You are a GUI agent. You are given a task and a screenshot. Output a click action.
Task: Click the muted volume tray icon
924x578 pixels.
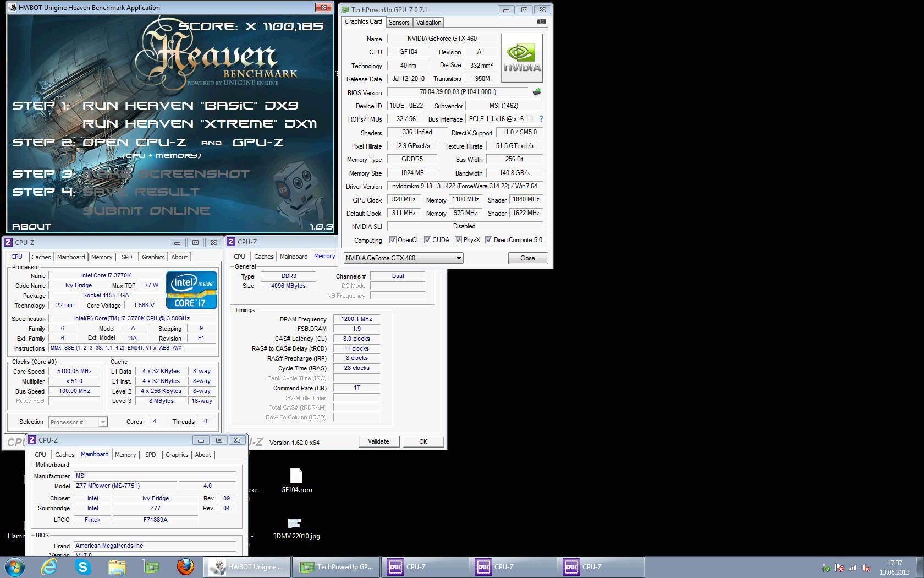coord(866,568)
